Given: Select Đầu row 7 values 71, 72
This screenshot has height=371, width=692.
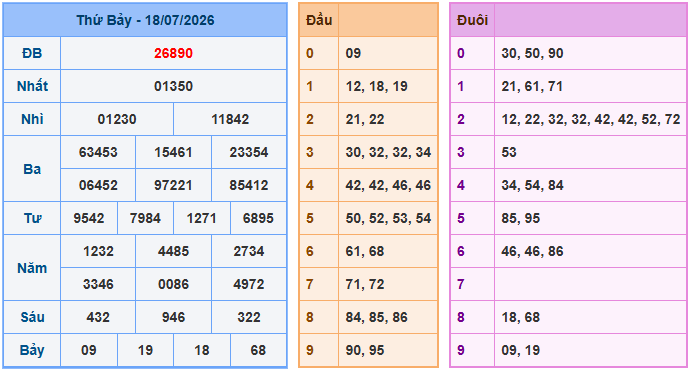Looking at the screenshot, I should (365, 284).
